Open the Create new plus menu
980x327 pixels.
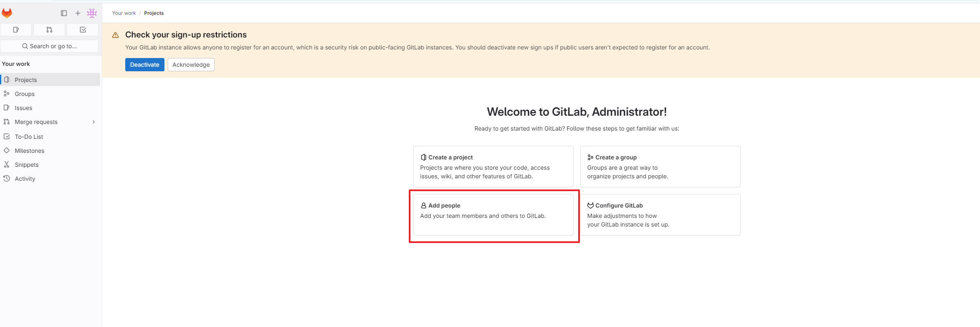(x=78, y=13)
